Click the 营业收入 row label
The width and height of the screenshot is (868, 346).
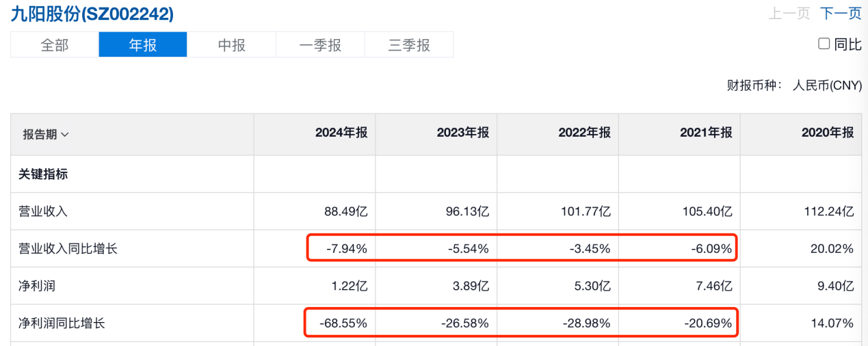coord(43,211)
